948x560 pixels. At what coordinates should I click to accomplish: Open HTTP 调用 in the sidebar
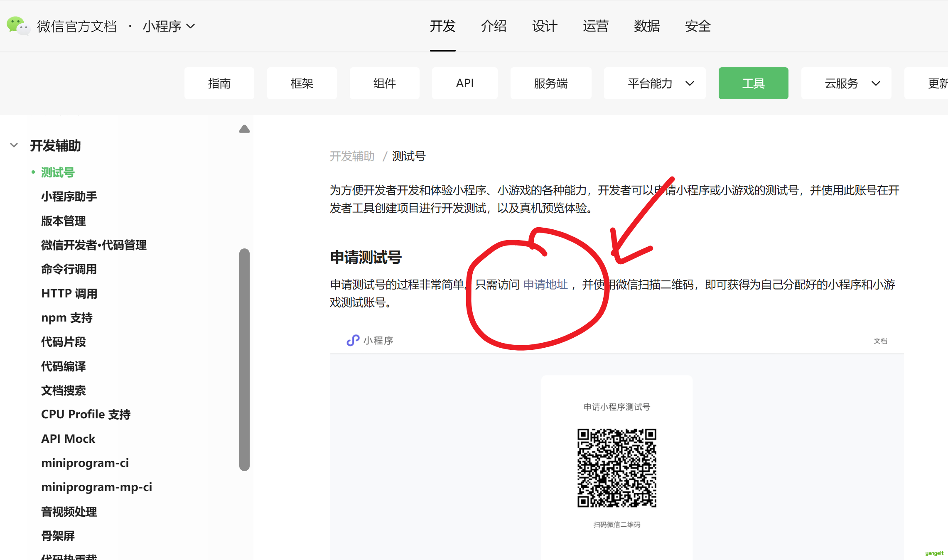[69, 294]
